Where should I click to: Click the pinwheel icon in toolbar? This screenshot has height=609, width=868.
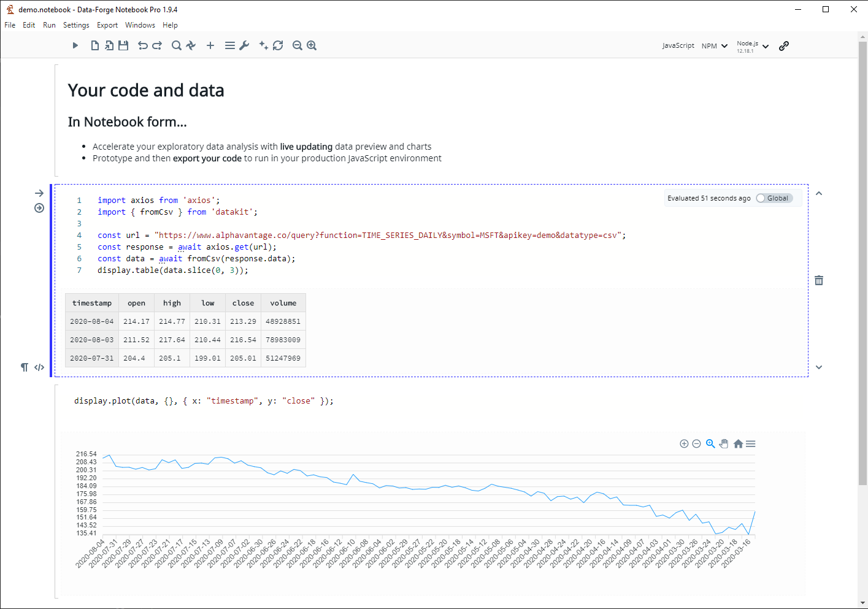191,45
